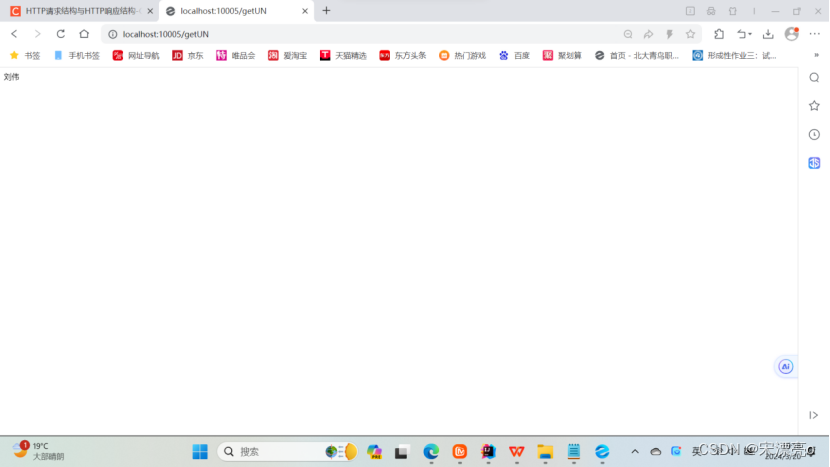Open a new tab with the plus button
This screenshot has width=830, height=467.
(x=327, y=11)
